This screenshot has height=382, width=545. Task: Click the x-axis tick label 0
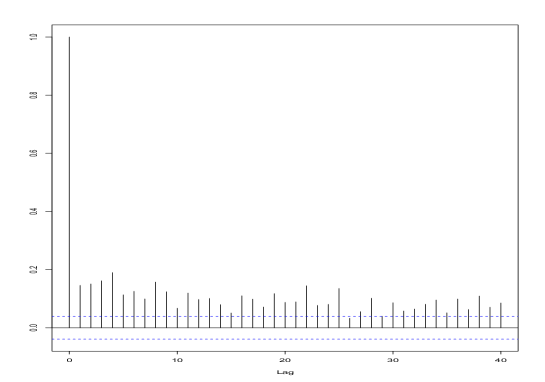pyautogui.click(x=70, y=360)
